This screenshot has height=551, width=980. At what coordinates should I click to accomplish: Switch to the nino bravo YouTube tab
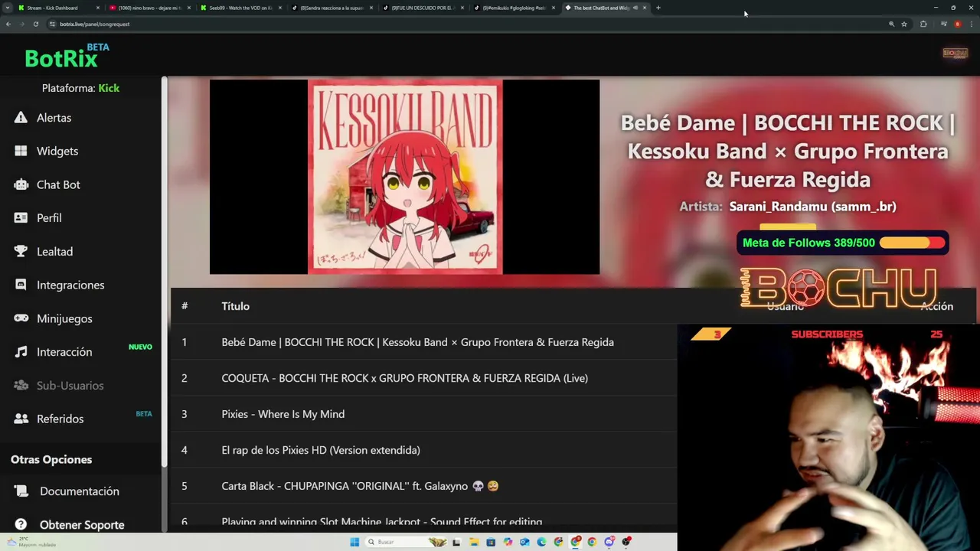(x=149, y=8)
